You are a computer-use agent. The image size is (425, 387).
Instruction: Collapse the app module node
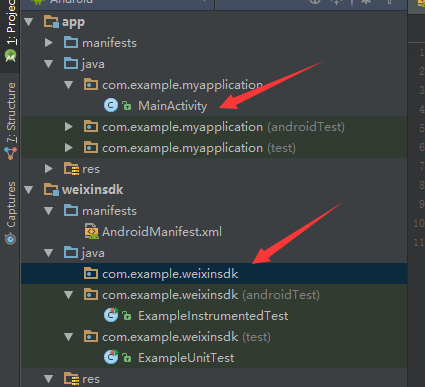click(29, 22)
